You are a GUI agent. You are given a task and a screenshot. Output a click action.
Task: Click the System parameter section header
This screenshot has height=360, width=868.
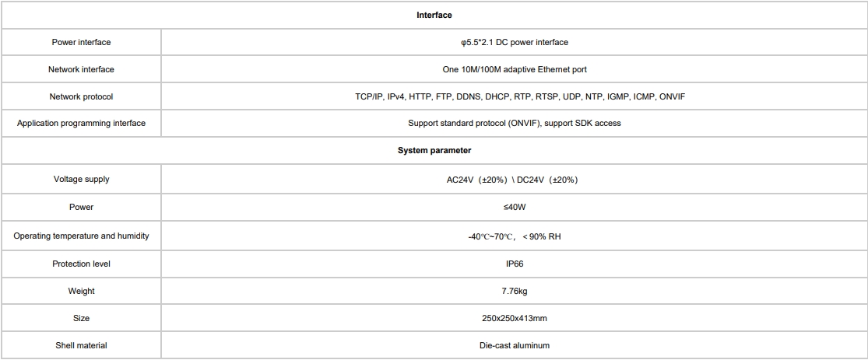point(434,150)
